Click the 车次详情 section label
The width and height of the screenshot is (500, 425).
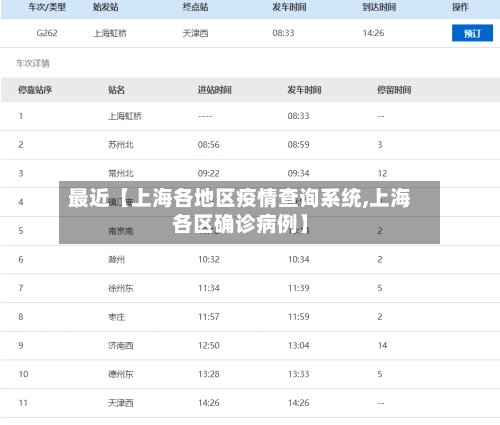coord(33,63)
